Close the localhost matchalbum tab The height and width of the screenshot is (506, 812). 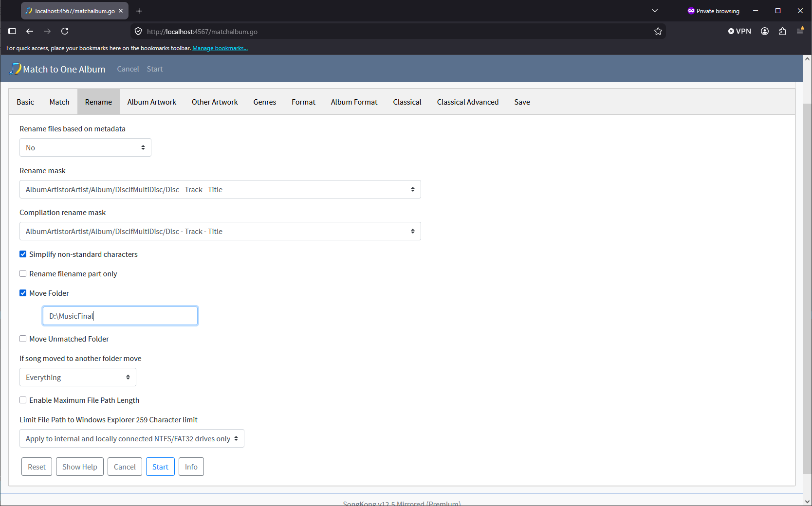[x=121, y=11]
